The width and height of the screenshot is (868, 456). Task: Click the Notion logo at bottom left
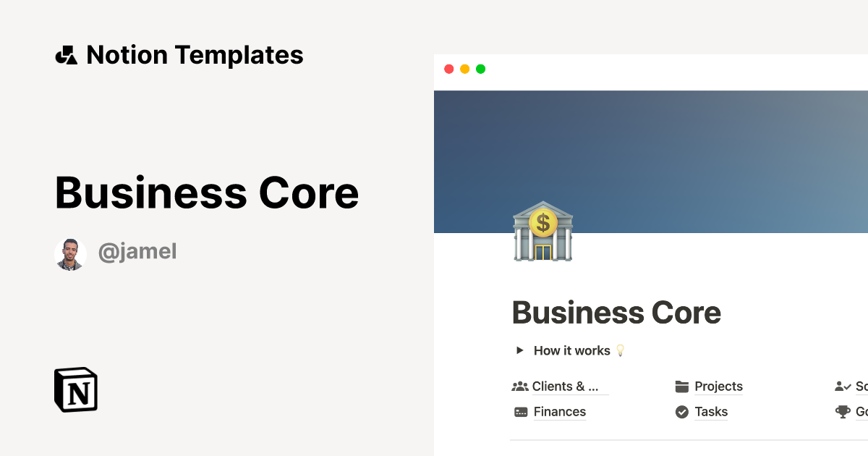coord(75,389)
